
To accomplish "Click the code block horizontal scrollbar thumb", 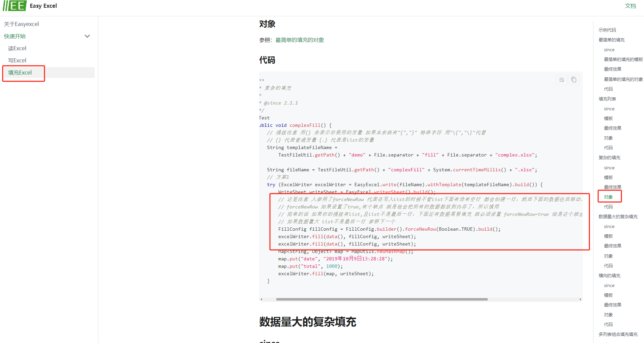I will pyautogui.click(x=382, y=299).
